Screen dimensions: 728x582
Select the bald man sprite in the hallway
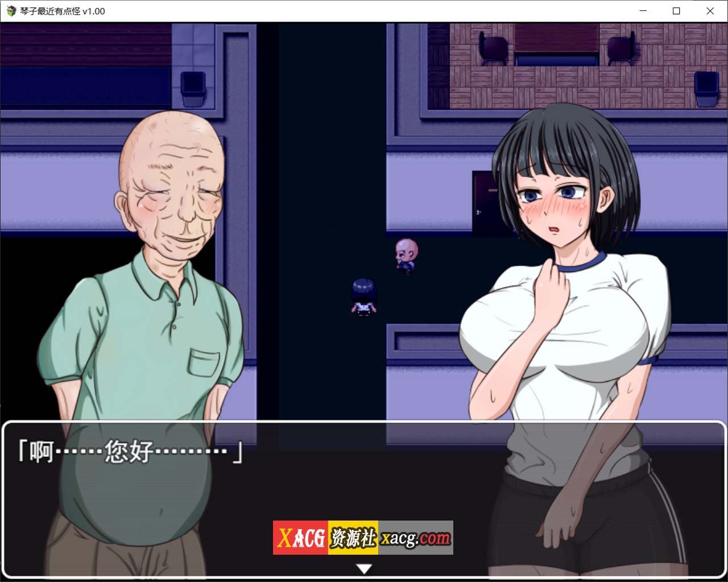tap(405, 256)
